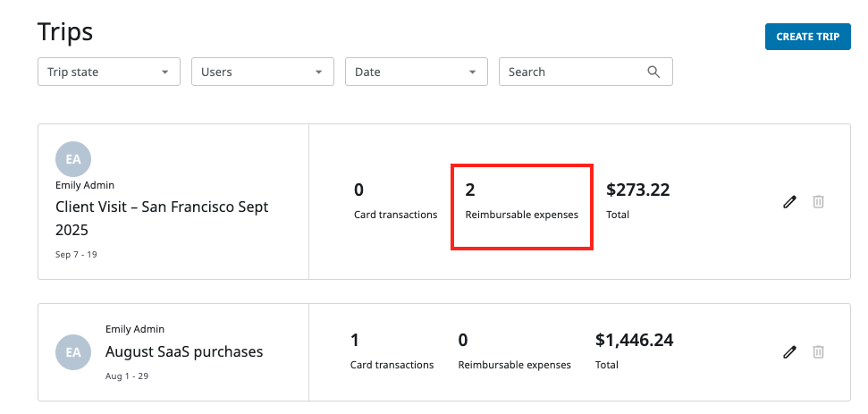
Task: Click EA avatar on August SaaS trip
Action: point(73,352)
